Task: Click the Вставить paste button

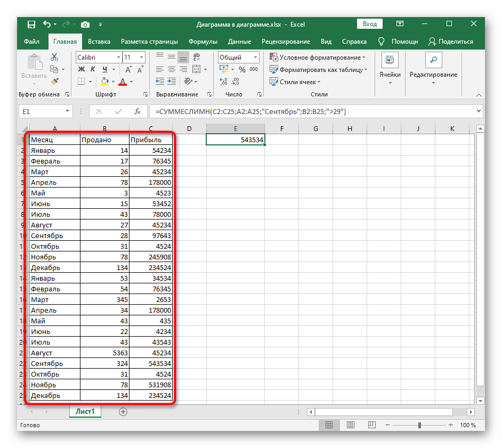Action: click(34, 70)
